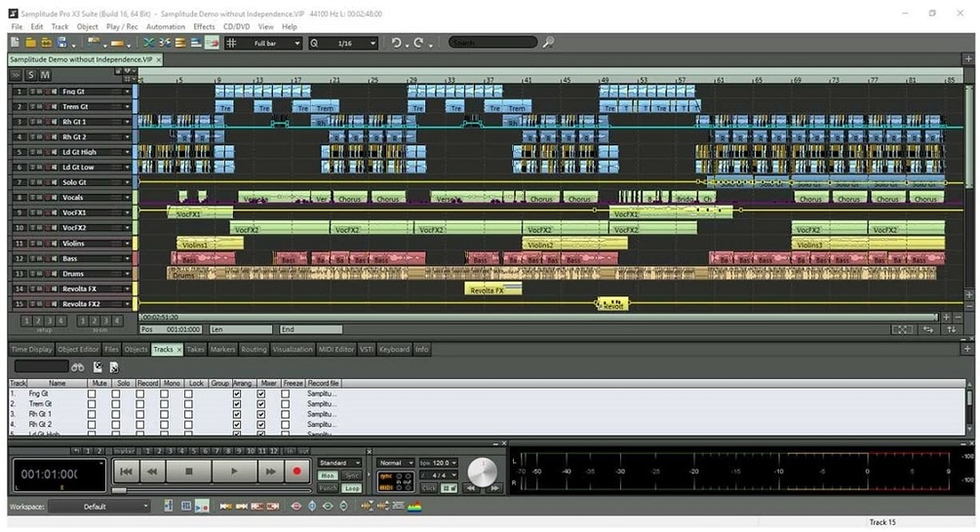
Task: Toggle the Mon monitoring button
Action: [328, 475]
